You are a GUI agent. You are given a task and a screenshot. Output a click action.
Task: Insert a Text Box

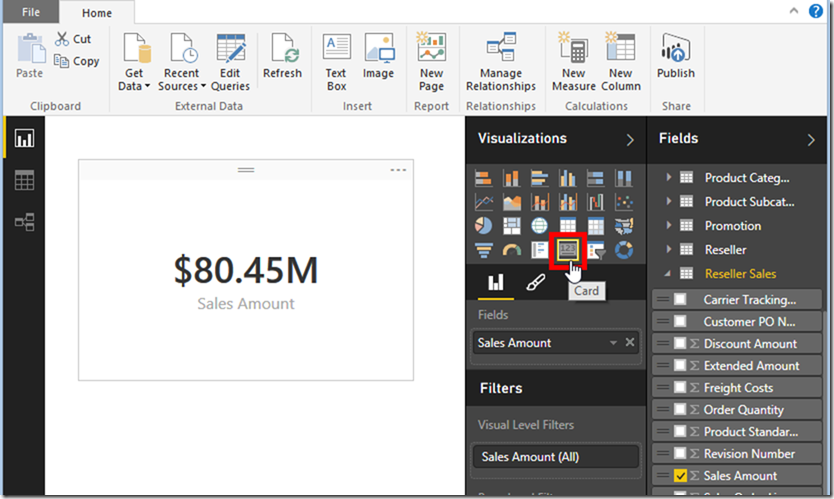point(336,62)
